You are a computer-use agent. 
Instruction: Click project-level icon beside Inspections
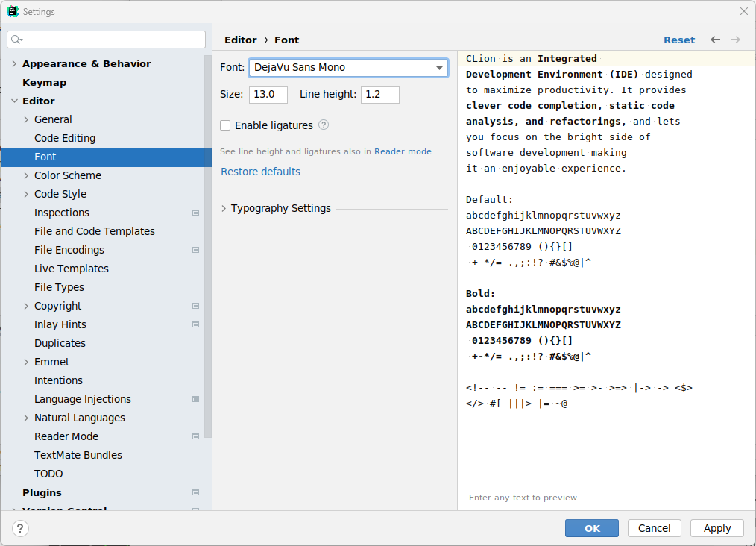[x=196, y=213]
